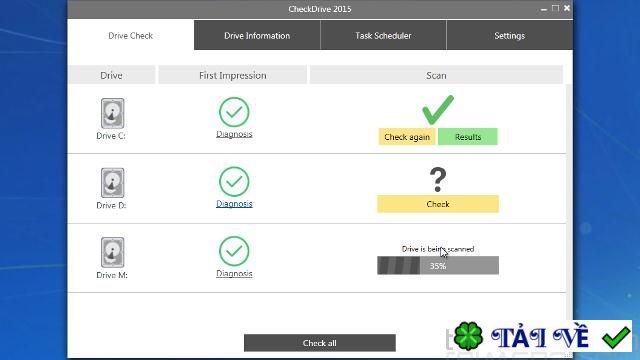
Task: Open the Diagnosis link for Drive D:
Action: (234, 204)
